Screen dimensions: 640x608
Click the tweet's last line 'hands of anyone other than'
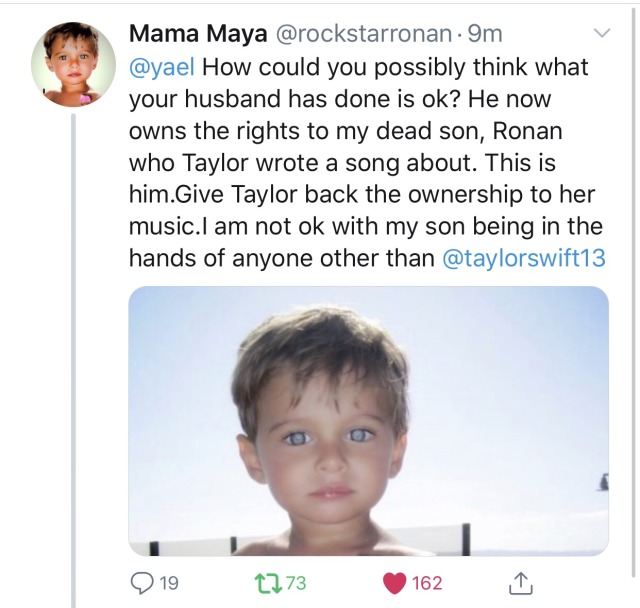click(x=280, y=257)
